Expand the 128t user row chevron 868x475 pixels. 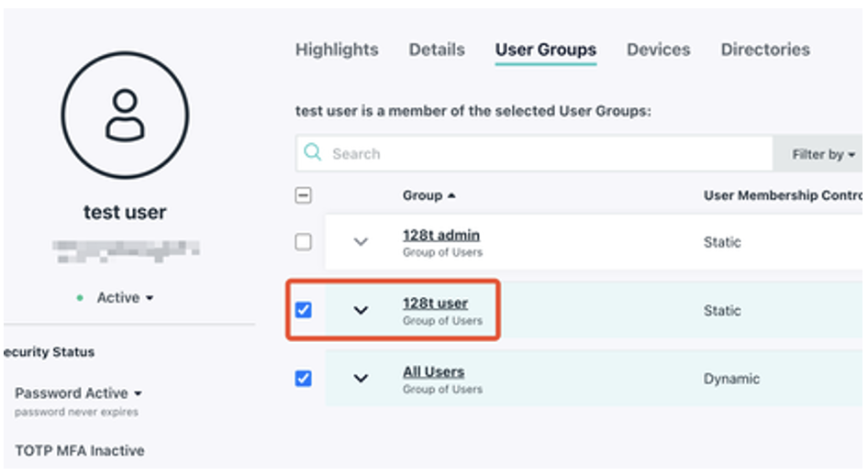click(x=361, y=310)
